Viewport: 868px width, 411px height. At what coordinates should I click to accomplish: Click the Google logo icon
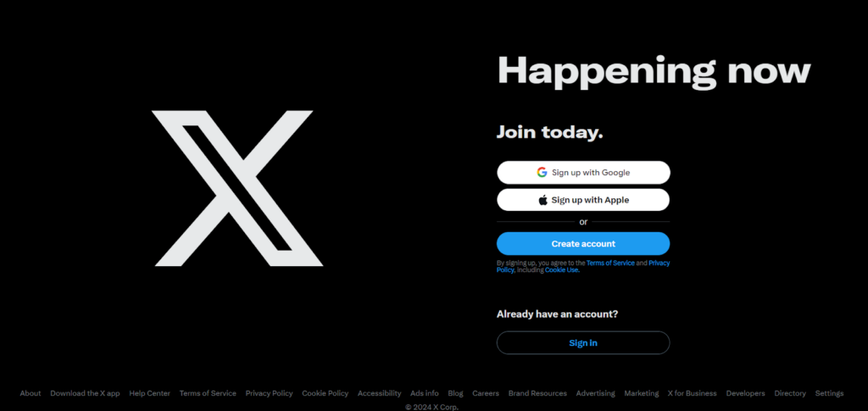(542, 173)
